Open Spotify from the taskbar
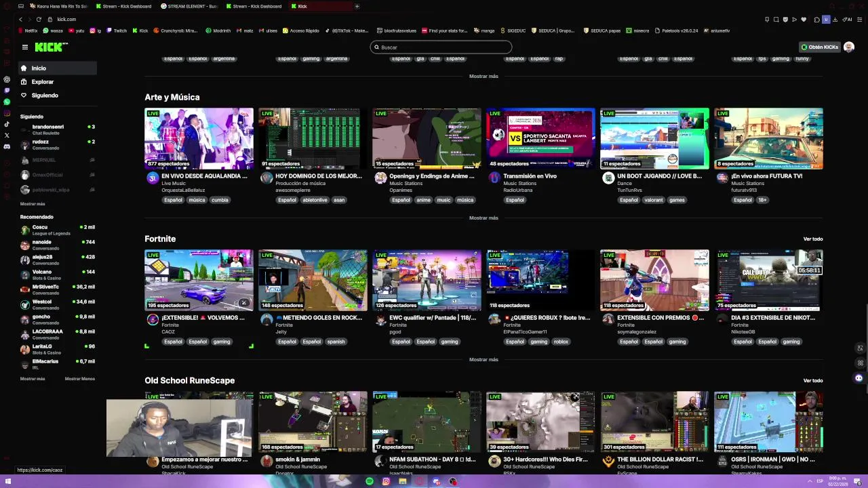Image resolution: width=868 pixels, height=488 pixels. [370, 481]
